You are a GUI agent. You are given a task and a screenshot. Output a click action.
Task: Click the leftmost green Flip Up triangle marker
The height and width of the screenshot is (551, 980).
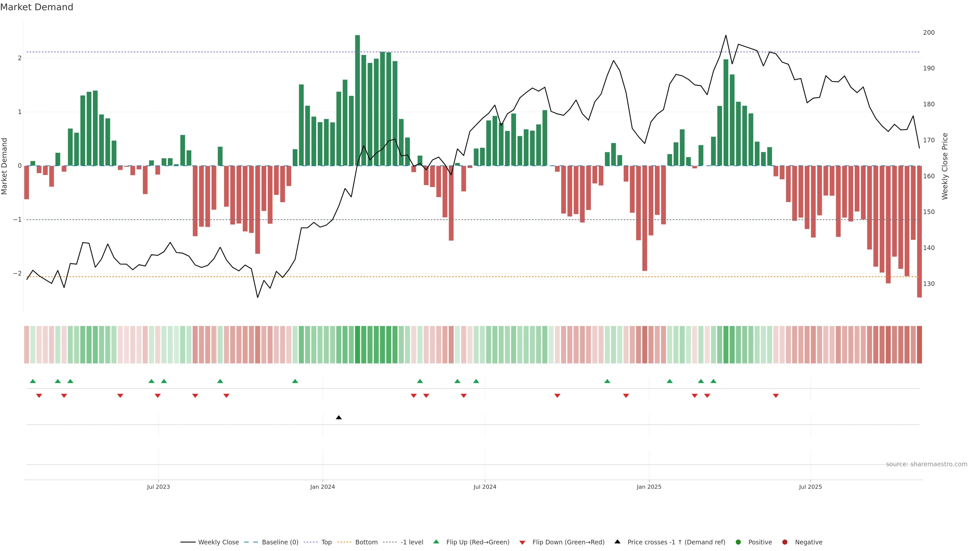coord(33,381)
